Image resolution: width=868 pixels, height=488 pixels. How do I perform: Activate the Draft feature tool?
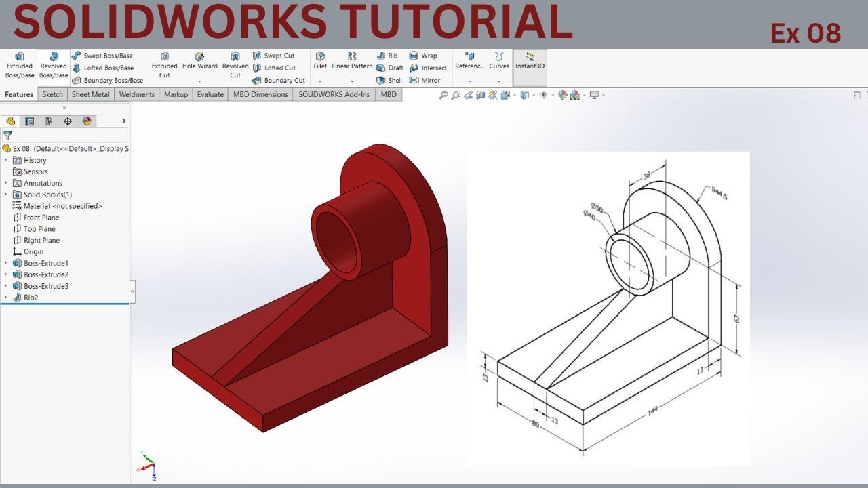coord(390,68)
